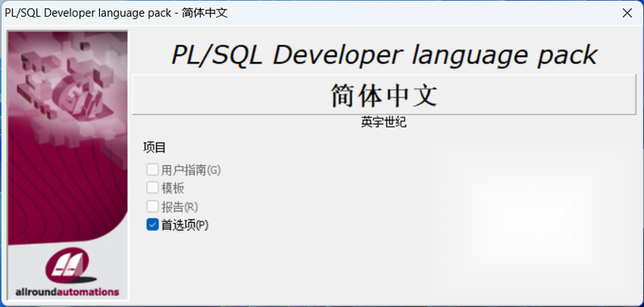Click the 英宇世纪 translator label
The image size is (644, 307).
[x=384, y=122]
